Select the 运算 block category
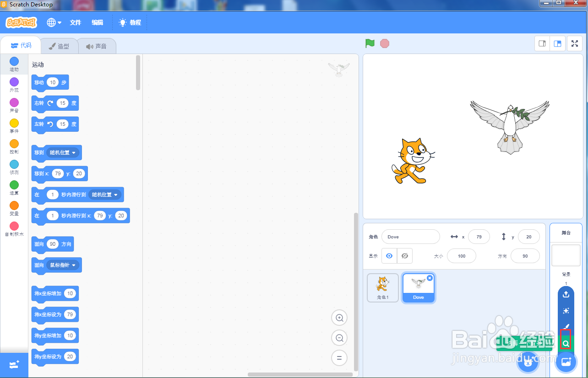Viewport: 588px width, 378px height. (14, 188)
